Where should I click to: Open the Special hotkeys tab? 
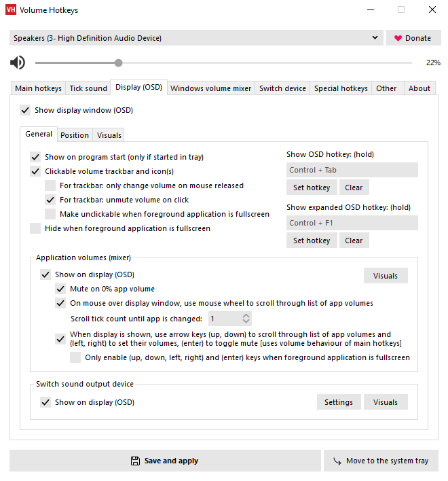(x=341, y=88)
